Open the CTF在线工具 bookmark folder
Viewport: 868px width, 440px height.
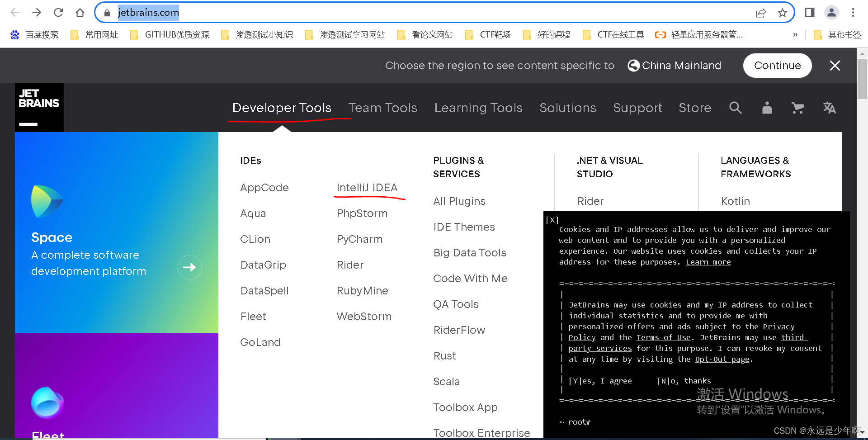(x=613, y=35)
